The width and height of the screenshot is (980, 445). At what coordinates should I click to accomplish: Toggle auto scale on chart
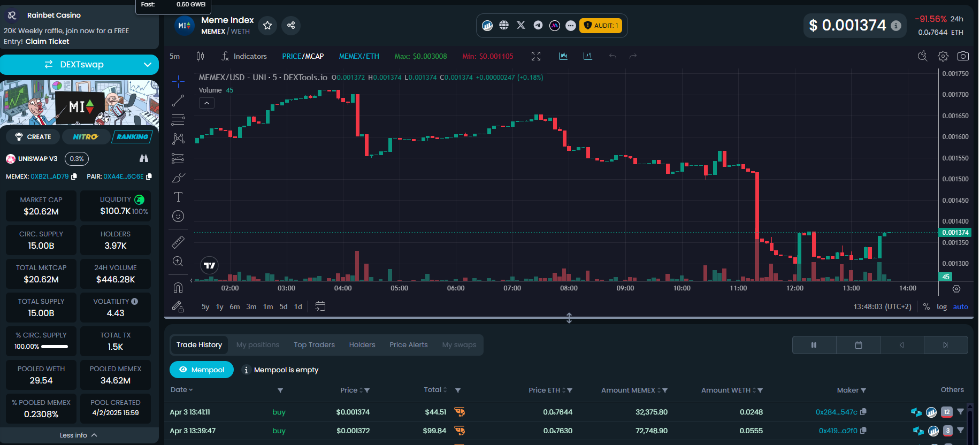tap(961, 307)
